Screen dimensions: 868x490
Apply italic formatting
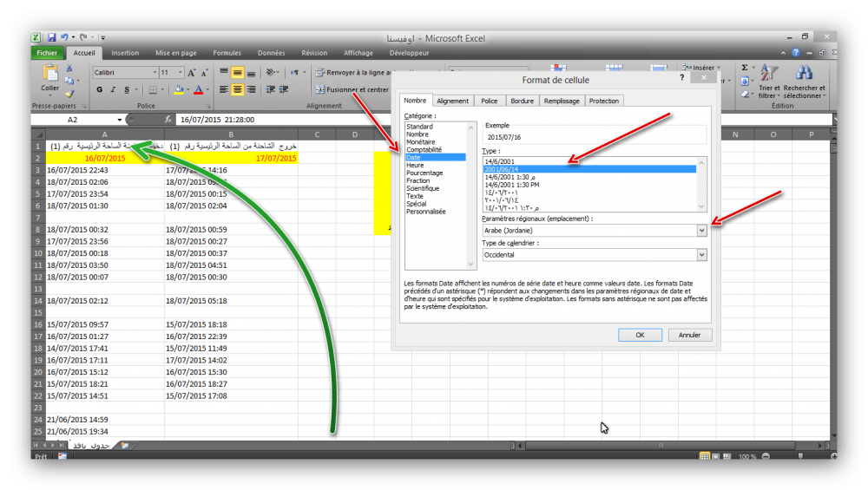(x=113, y=89)
